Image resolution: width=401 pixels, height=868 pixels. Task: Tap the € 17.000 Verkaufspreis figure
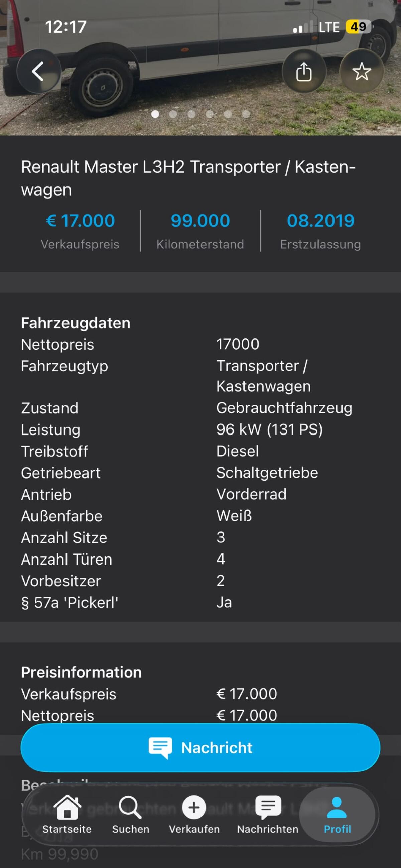[80, 221]
